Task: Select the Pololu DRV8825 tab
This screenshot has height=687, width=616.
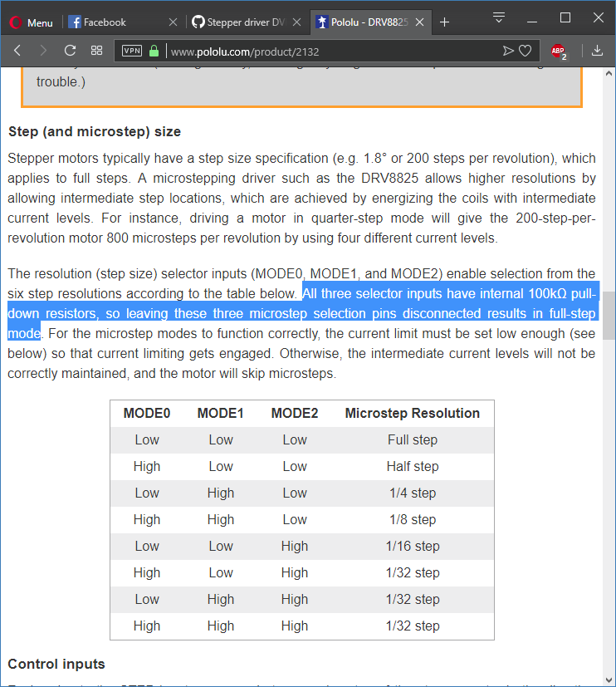Action: (x=371, y=22)
